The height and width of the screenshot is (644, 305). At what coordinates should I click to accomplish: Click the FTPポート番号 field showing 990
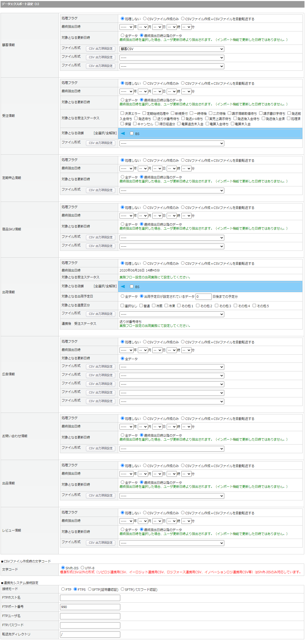pyautogui.click(x=90, y=607)
